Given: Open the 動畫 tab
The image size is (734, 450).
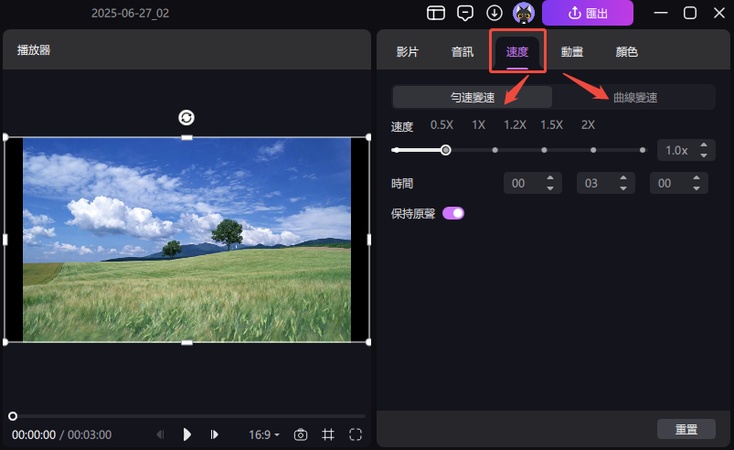Looking at the screenshot, I should pos(572,52).
